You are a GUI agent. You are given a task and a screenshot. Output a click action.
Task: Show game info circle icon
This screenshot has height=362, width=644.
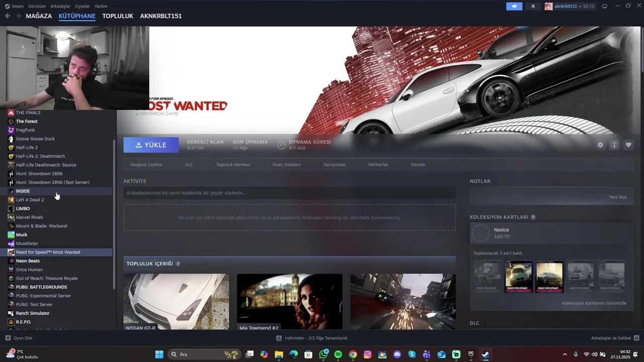(614, 145)
